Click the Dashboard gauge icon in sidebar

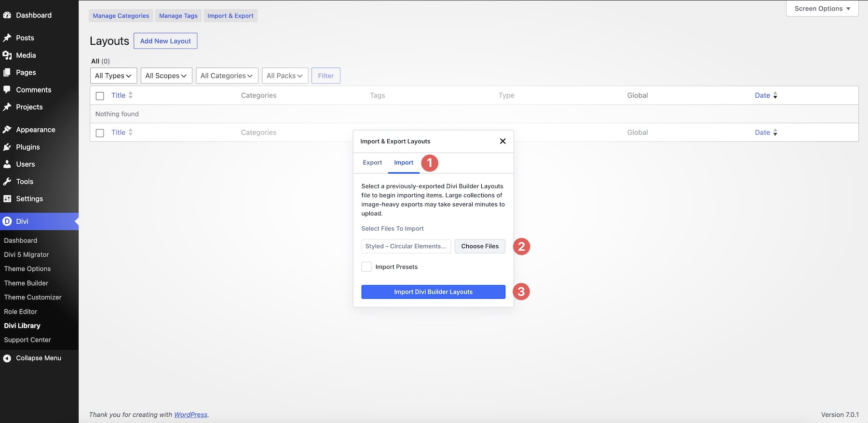point(7,15)
